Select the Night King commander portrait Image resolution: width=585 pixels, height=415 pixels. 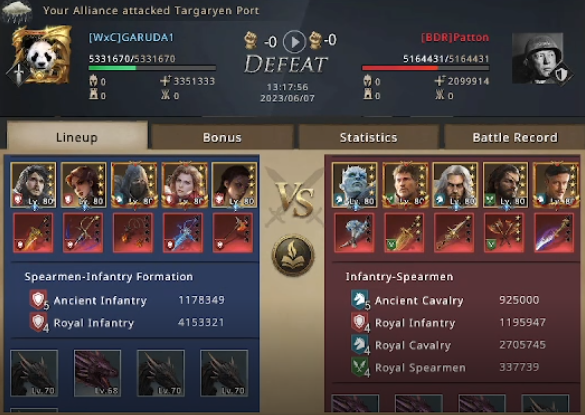[354, 185]
